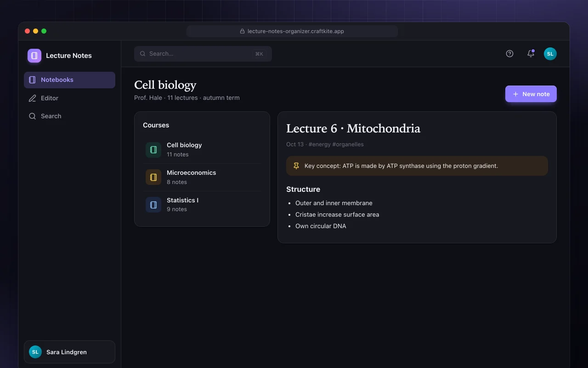Create a new note with New note
The width and height of the screenshot is (588, 368).
click(x=531, y=94)
